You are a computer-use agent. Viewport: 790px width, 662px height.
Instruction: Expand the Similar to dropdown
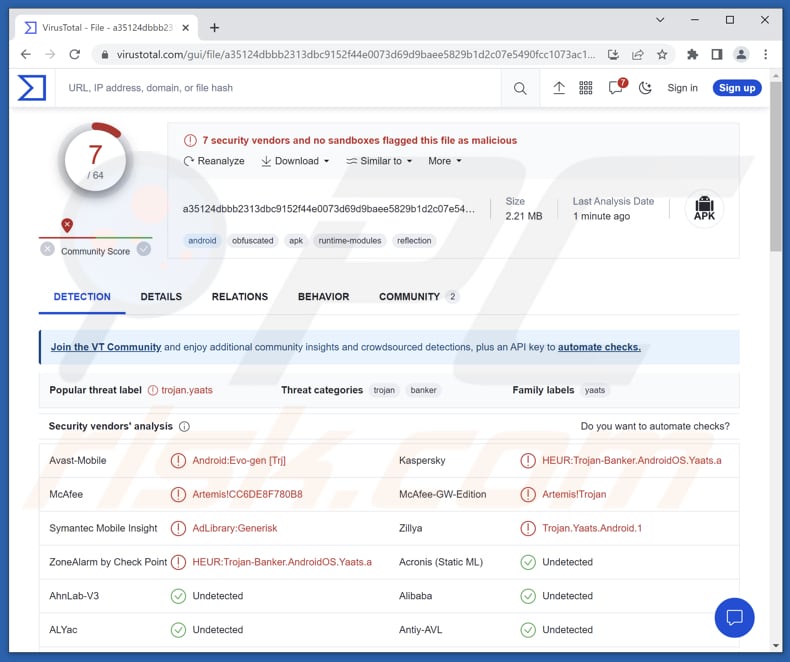[379, 161]
